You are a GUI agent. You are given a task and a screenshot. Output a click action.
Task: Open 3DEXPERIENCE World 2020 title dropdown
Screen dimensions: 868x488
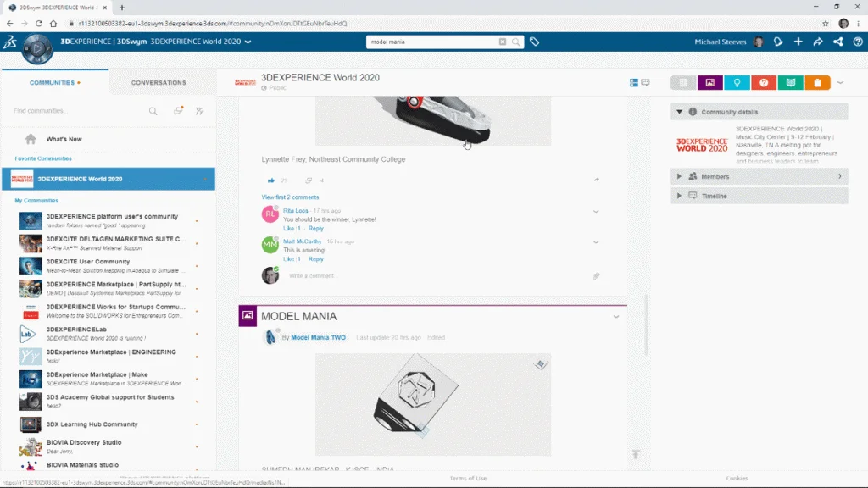[248, 42]
